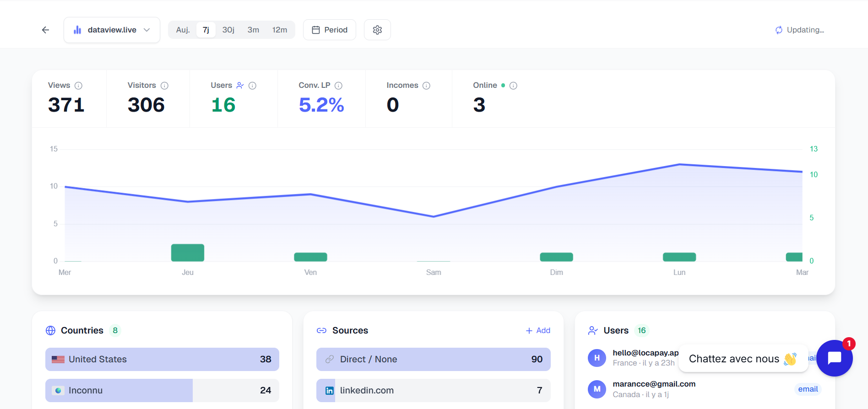Open the settings gear icon
This screenshot has width=868, height=409.
tap(377, 30)
